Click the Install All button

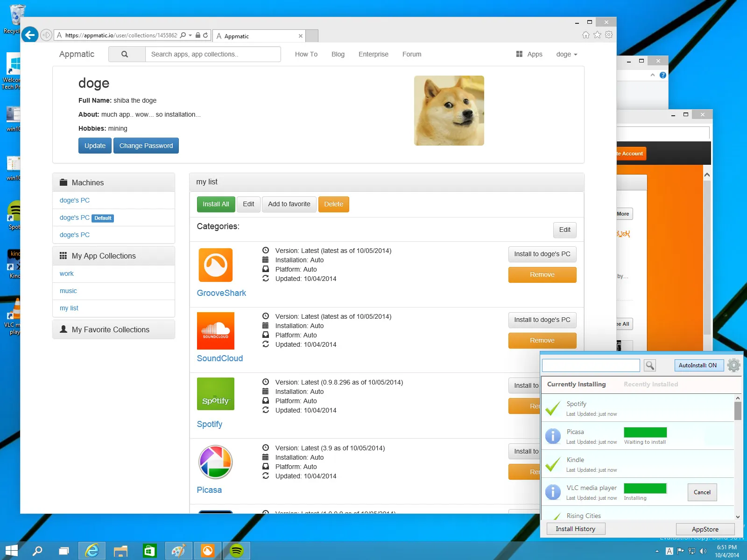point(215,204)
